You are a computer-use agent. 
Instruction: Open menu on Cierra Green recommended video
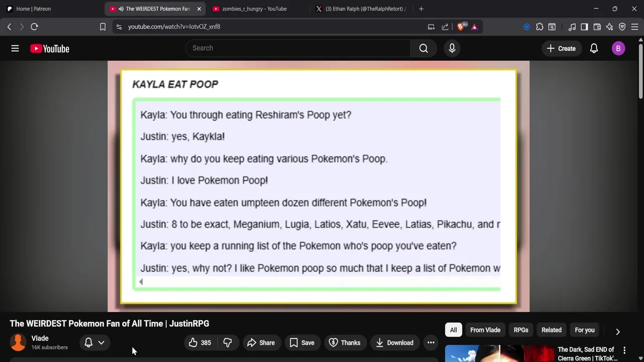click(x=624, y=350)
